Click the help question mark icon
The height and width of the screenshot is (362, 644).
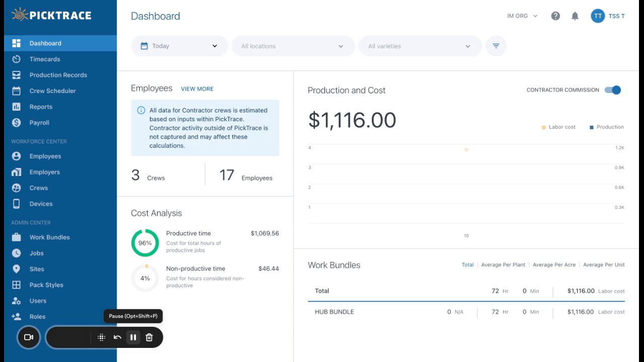point(555,16)
